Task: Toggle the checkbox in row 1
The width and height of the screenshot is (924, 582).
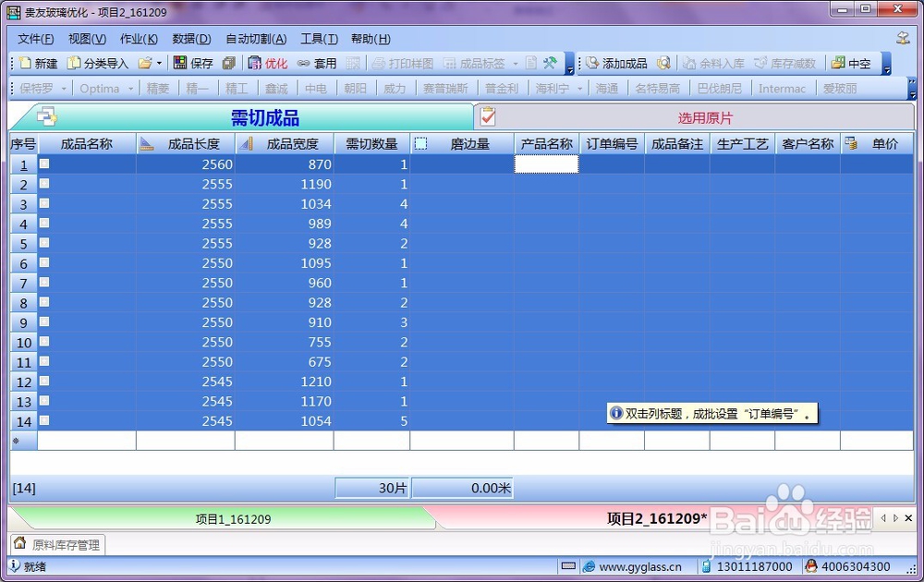Action: click(44, 164)
